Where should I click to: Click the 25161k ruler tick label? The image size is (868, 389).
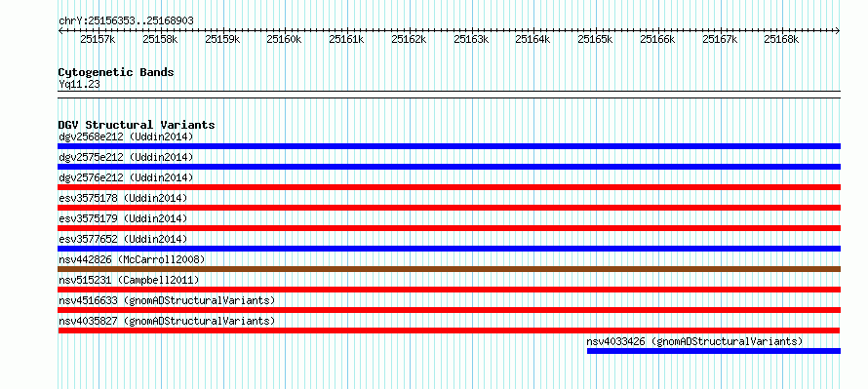(346, 39)
